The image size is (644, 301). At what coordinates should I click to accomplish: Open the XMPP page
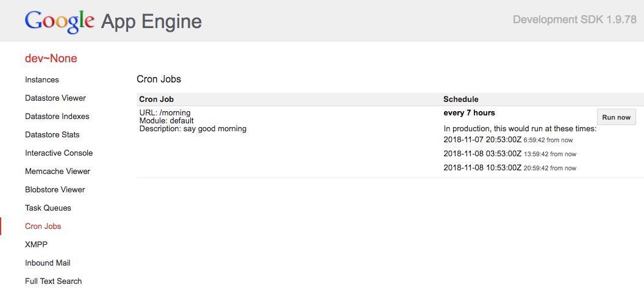point(36,245)
